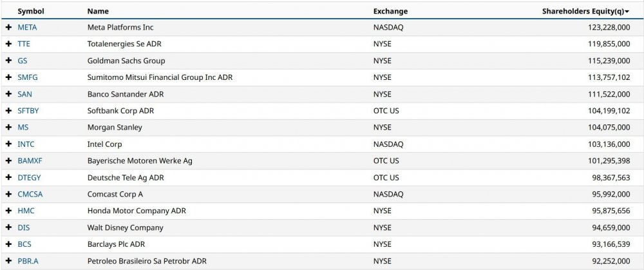Image resolution: width=644 pixels, height=270 pixels.
Task: Open the MS ticker page
Action: (23, 128)
